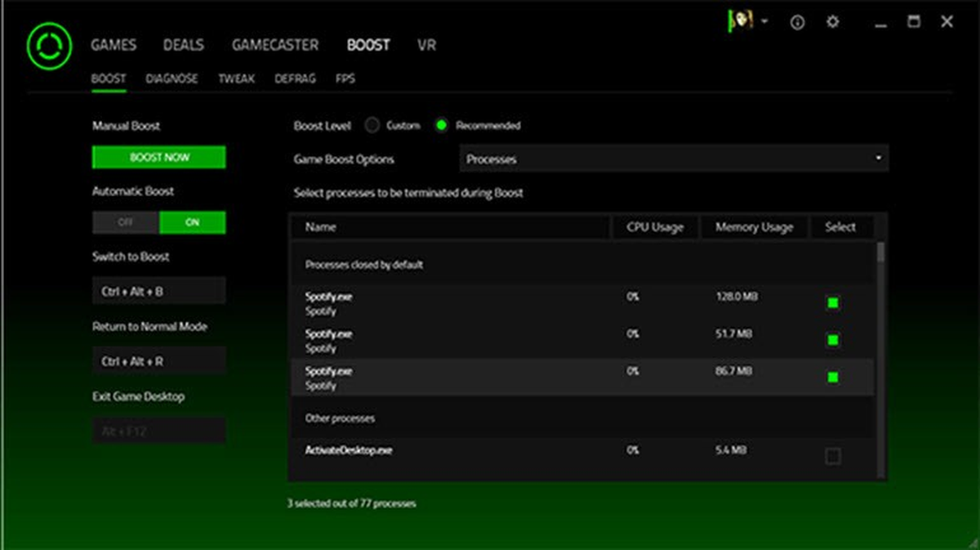Click the Ctrl + Alt + R hotkey field
Screen dimensions: 980x550
point(159,361)
